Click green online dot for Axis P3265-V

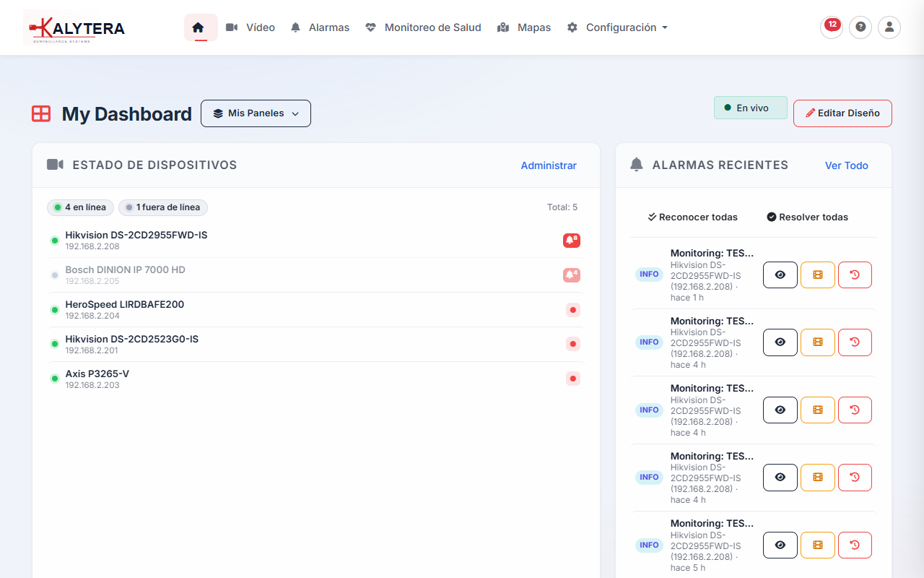(x=54, y=379)
